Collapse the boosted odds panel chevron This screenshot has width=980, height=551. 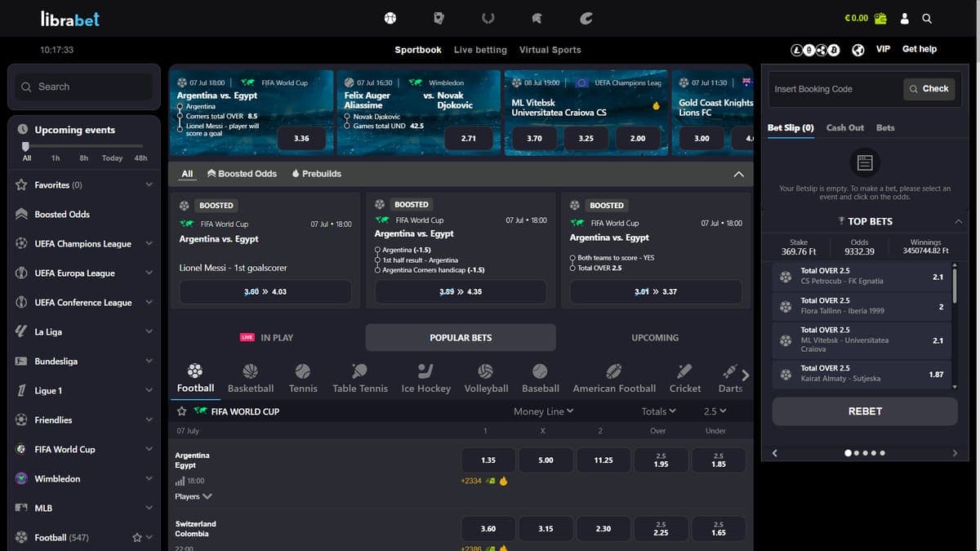(738, 174)
